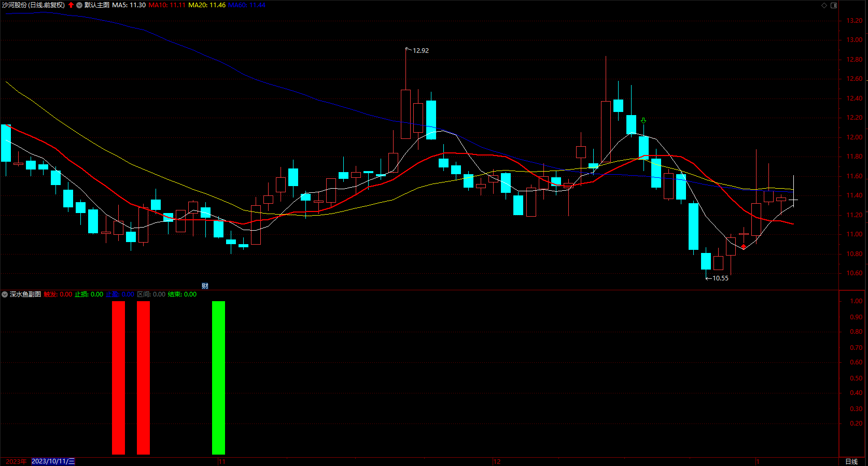Open the 默认主图 indicator dropdown

click(79, 5)
